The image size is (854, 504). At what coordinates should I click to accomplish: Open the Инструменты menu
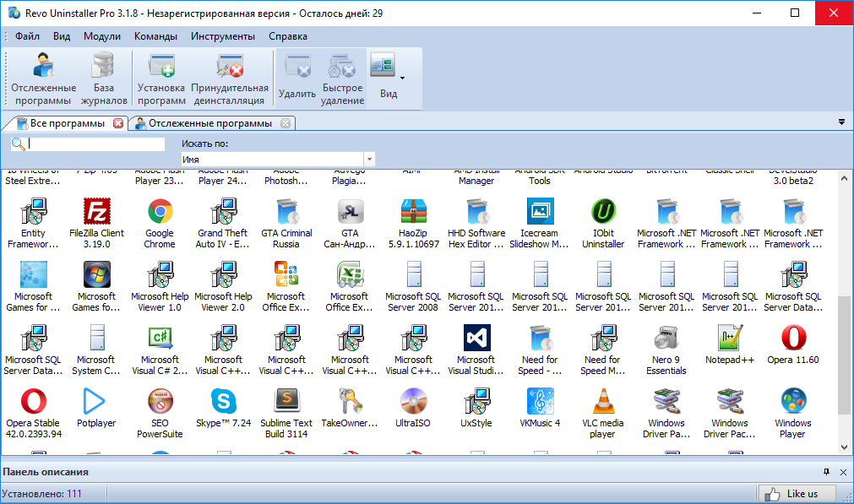click(223, 36)
